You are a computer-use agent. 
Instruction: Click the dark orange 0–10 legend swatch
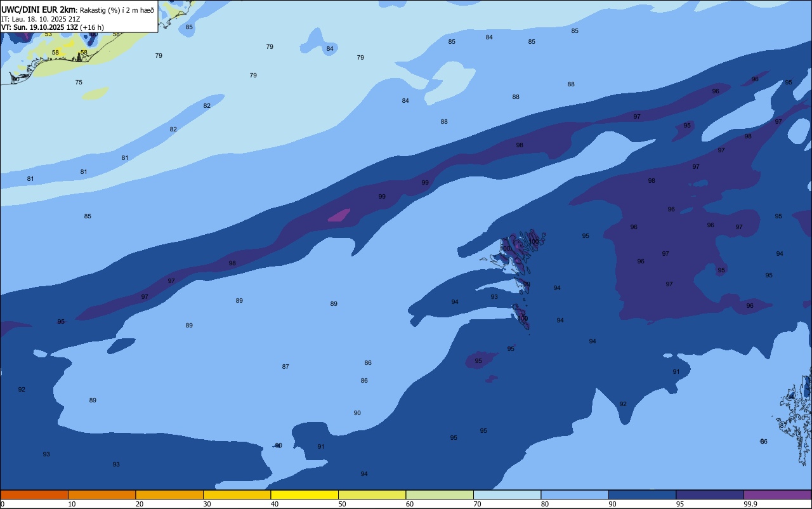34,494
